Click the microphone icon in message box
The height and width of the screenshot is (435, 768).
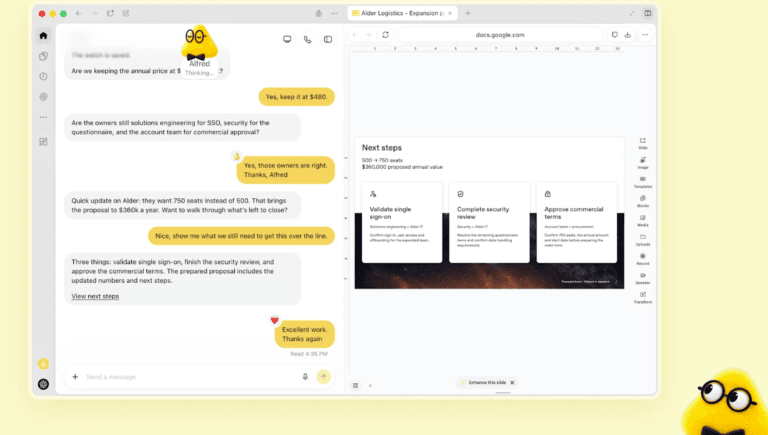305,377
